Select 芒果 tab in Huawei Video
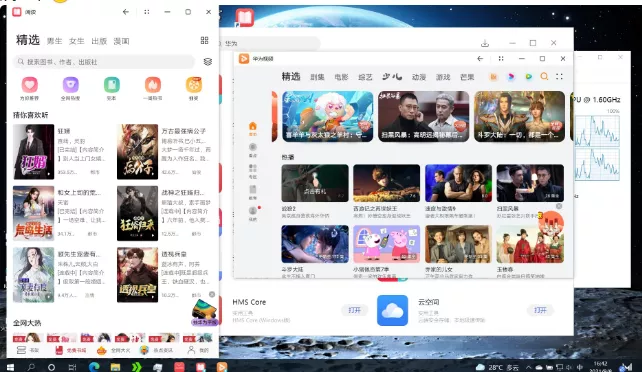642x372 pixels. coord(467,77)
